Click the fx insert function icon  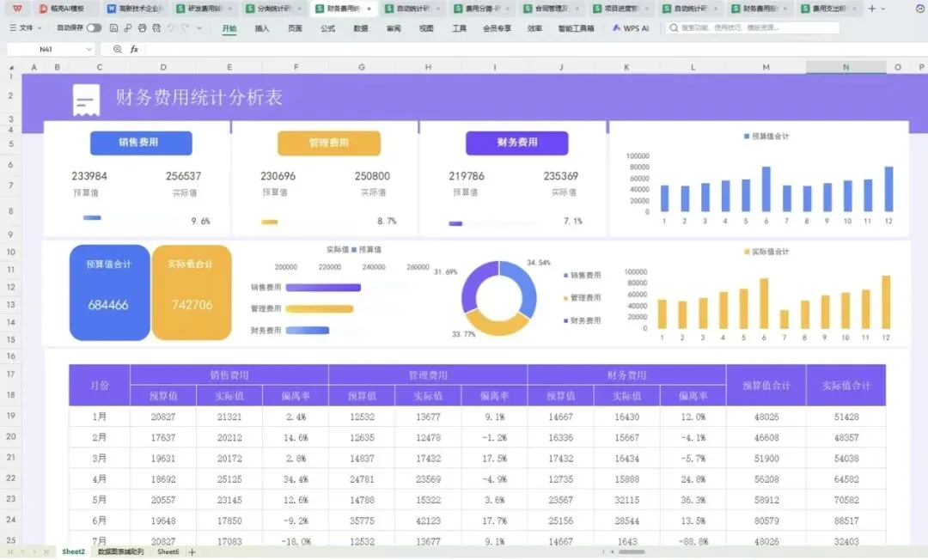pos(134,49)
